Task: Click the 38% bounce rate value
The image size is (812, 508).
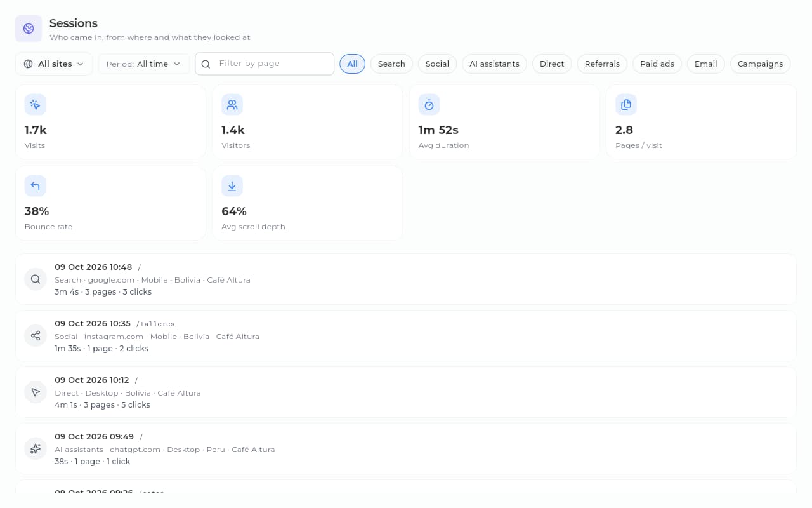Action: click(x=37, y=211)
